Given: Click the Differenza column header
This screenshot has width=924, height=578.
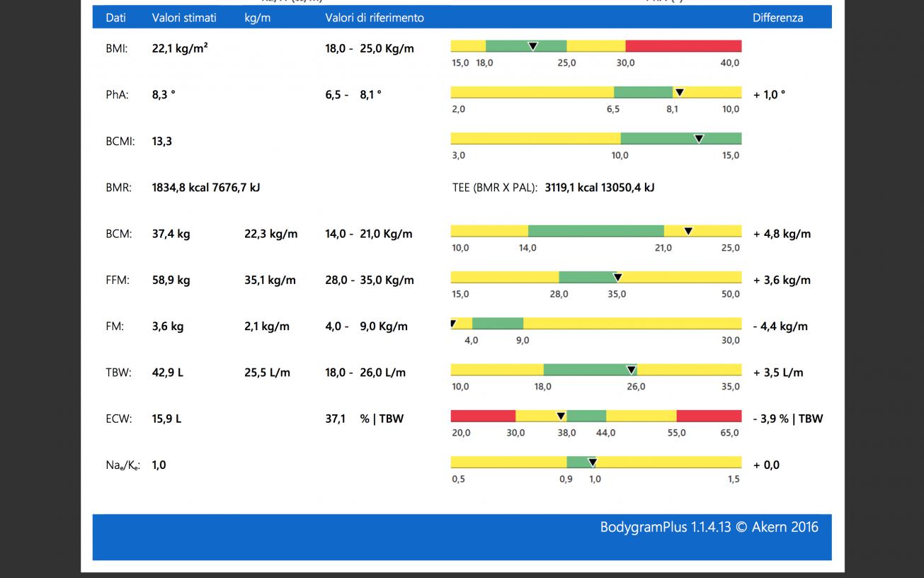Looking at the screenshot, I should point(777,18).
